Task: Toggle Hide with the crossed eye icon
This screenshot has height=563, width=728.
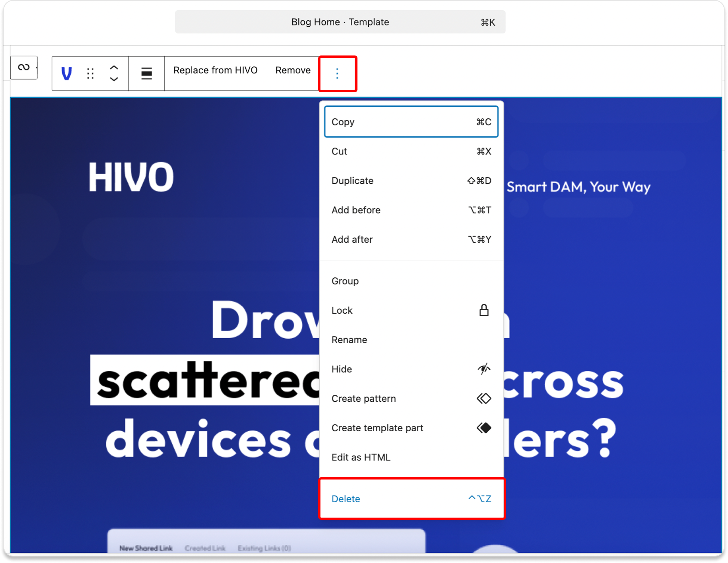Action: pyautogui.click(x=484, y=369)
